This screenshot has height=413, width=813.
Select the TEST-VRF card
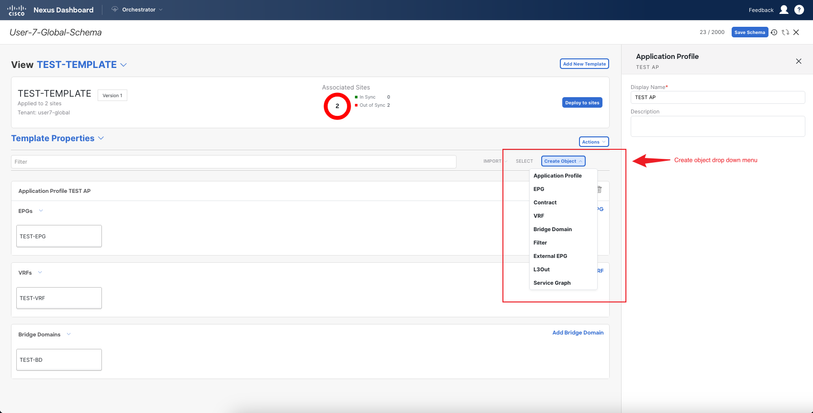[59, 298]
